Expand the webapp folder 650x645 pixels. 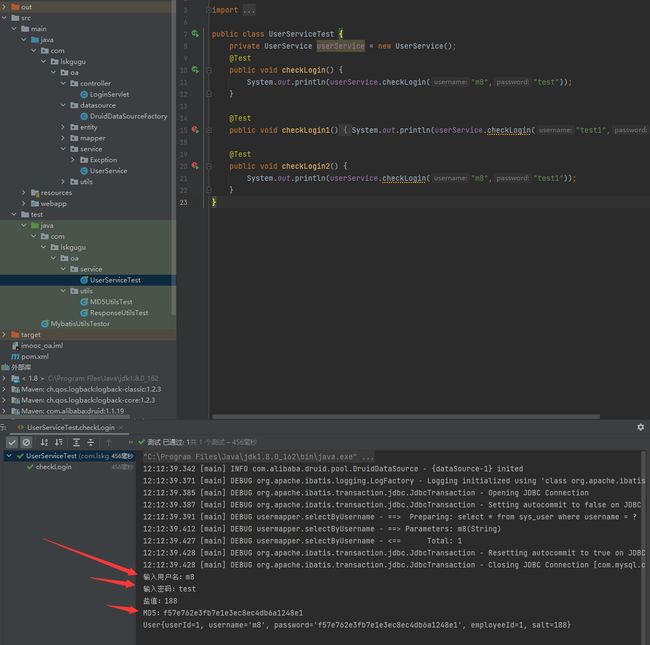point(24,203)
